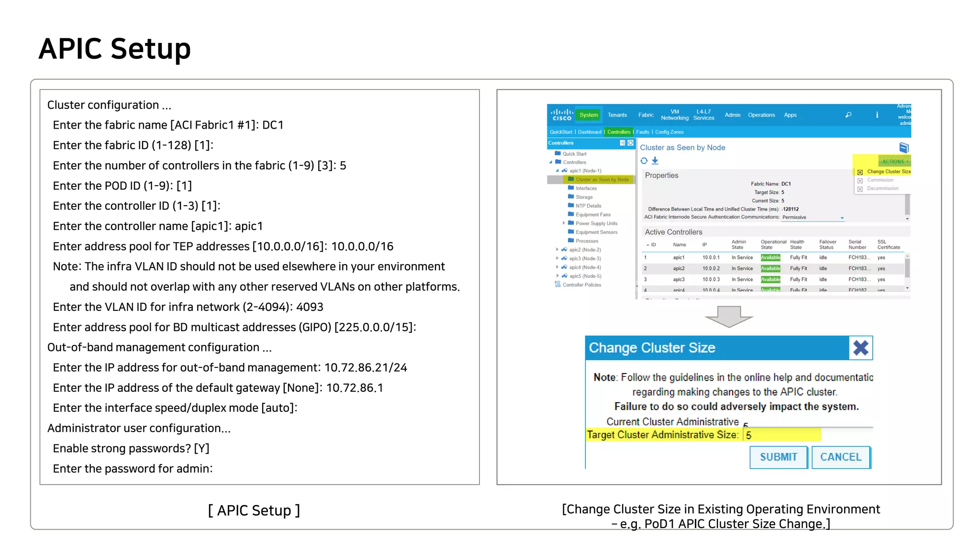Click the Controller Policies icon in tree
The height and width of the screenshot is (551, 980).
pos(557,285)
